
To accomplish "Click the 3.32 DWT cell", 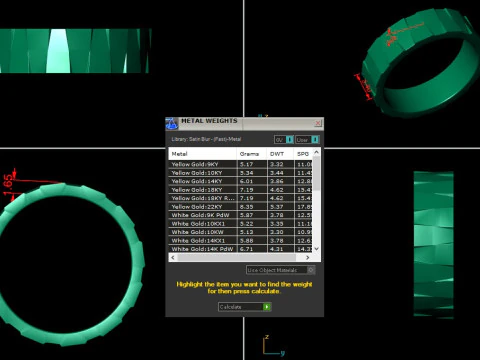I will click(x=280, y=164).
